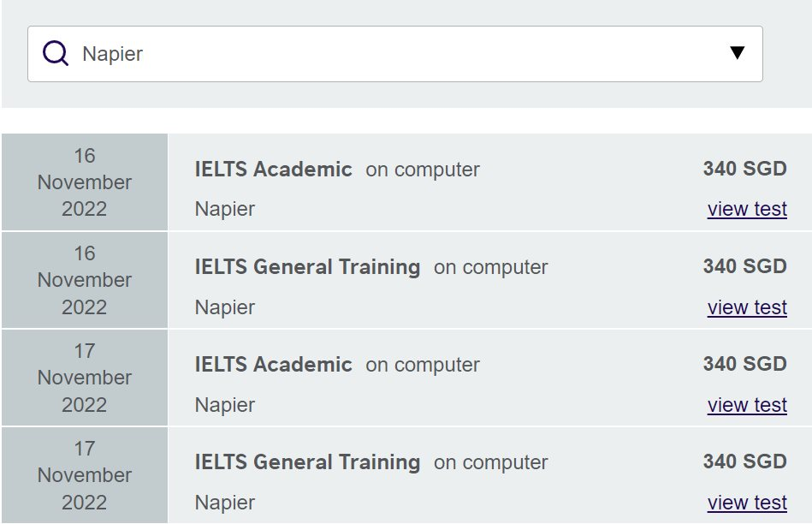Open view test for 17 November General Training
812x524 pixels.
point(747,502)
